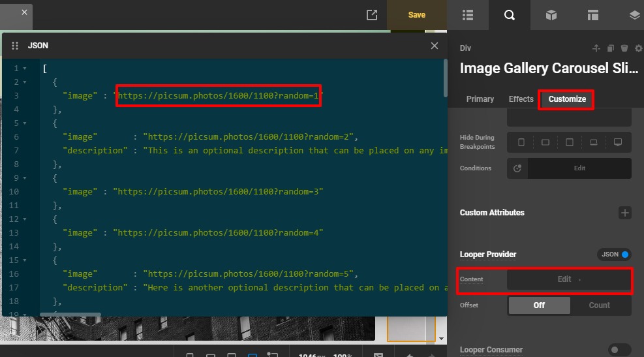The width and height of the screenshot is (644, 357).
Task: Enable the Looper Consumer toggle
Action: (619, 350)
